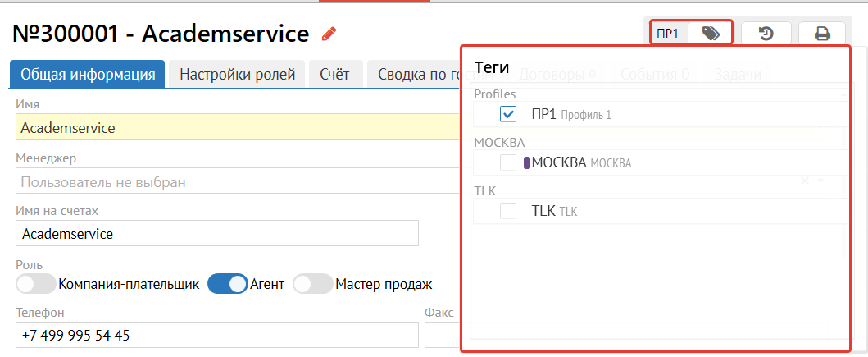This screenshot has height=357, width=868.
Task: Disable the Агент role toggle
Action: coord(227,284)
